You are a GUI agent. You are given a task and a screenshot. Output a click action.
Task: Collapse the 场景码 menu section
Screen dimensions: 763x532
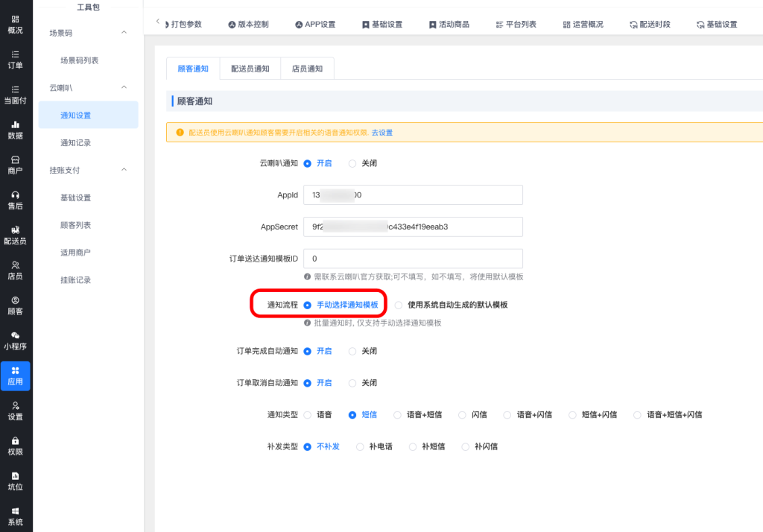(x=124, y=33)
